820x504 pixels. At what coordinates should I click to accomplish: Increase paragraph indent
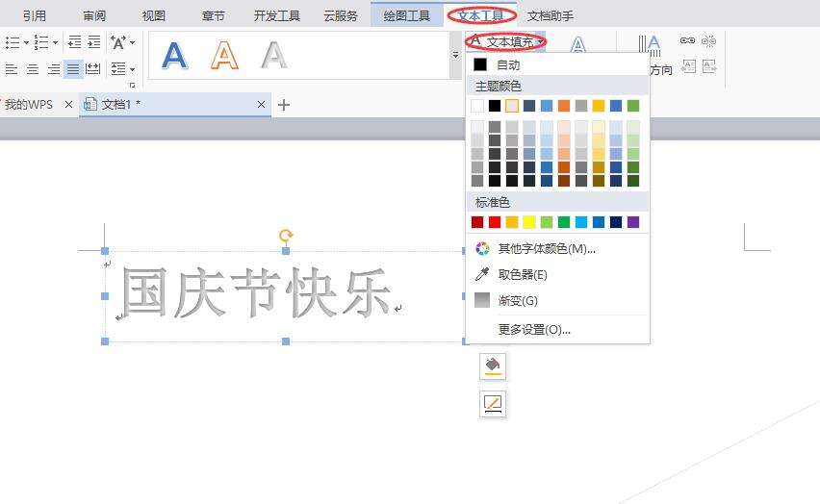pyautogui.click(x=94, y=41)
